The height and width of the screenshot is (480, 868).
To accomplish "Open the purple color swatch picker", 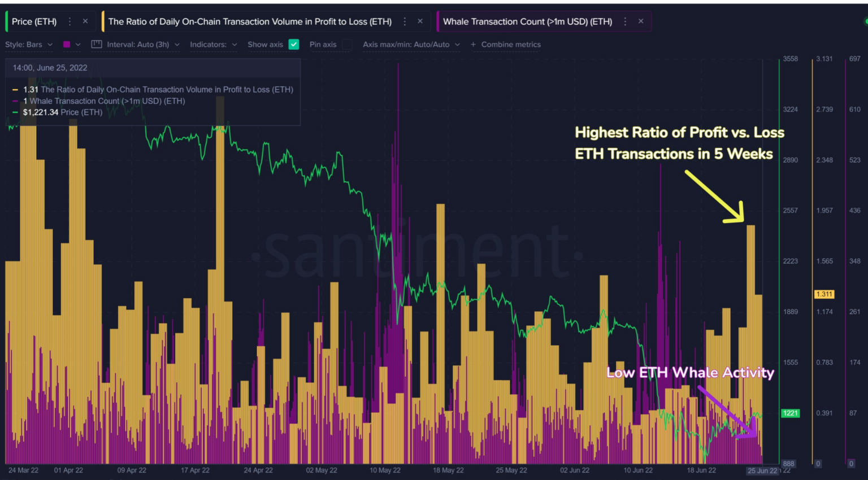I will (x=68, y=44).
